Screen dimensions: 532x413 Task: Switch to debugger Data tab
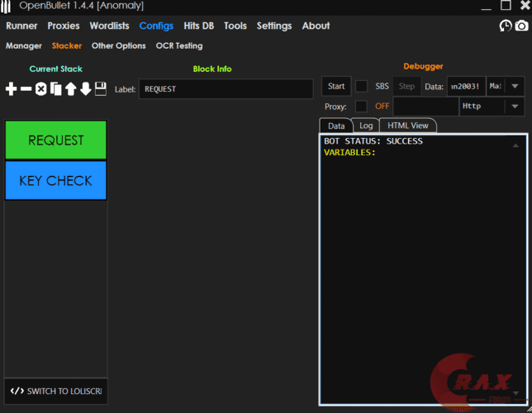(x=336, y=126)
